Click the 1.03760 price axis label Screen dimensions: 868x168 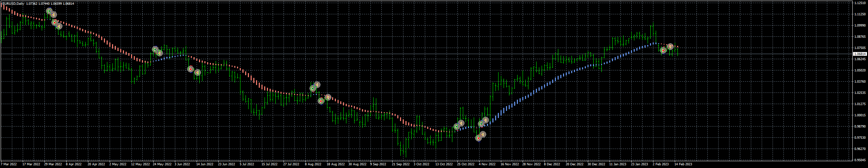[860, 82]
